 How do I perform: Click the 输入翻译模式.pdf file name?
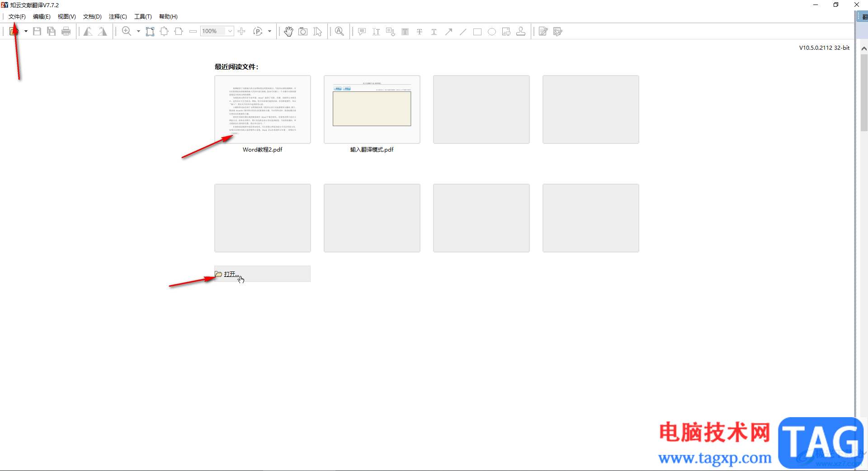coord(372,150)
